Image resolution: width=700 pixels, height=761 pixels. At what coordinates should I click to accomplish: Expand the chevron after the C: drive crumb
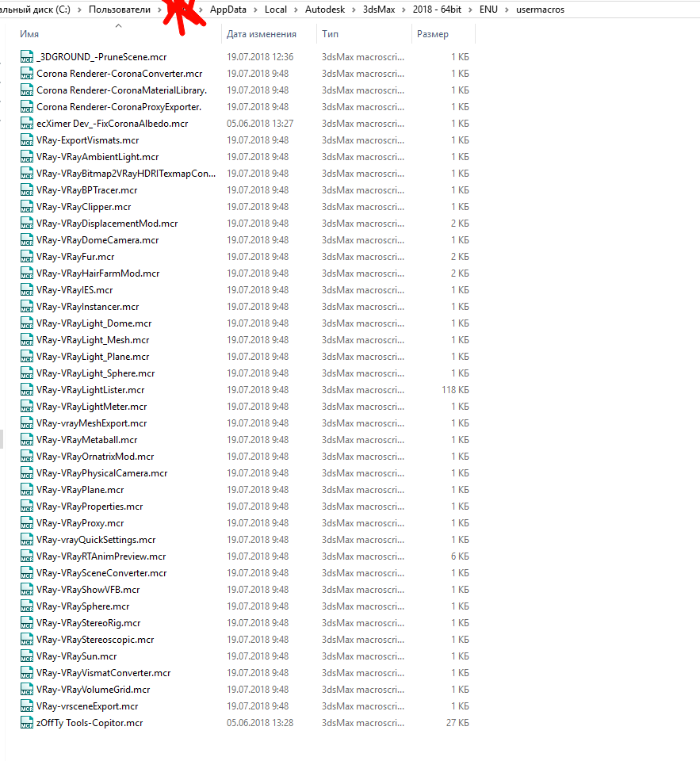(x=79, y=10)
